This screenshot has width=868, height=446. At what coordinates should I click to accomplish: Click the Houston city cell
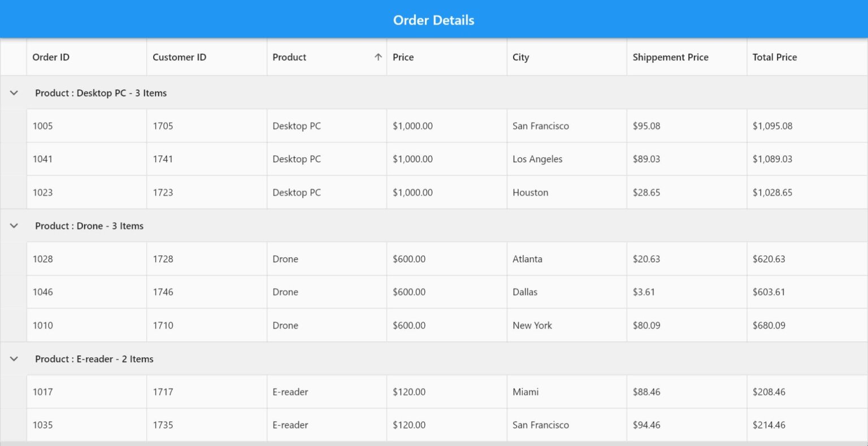531,192
